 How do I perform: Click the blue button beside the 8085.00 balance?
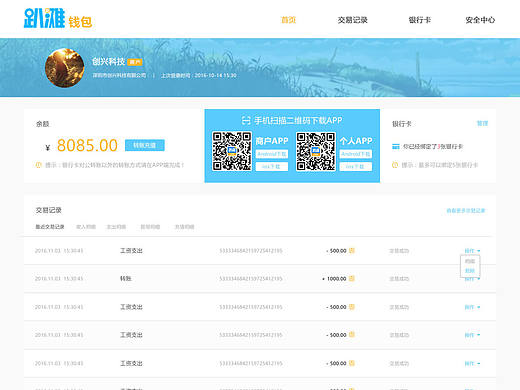click(145, 145)
